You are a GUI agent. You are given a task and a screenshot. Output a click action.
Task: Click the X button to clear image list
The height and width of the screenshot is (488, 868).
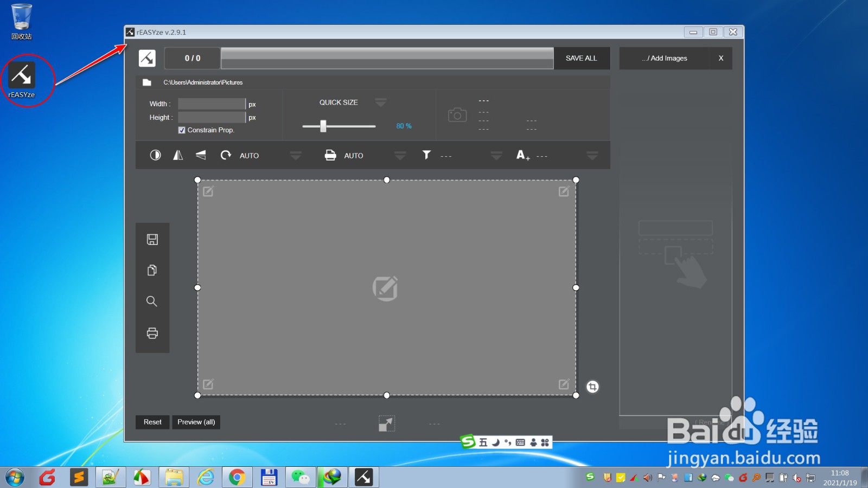721,58
